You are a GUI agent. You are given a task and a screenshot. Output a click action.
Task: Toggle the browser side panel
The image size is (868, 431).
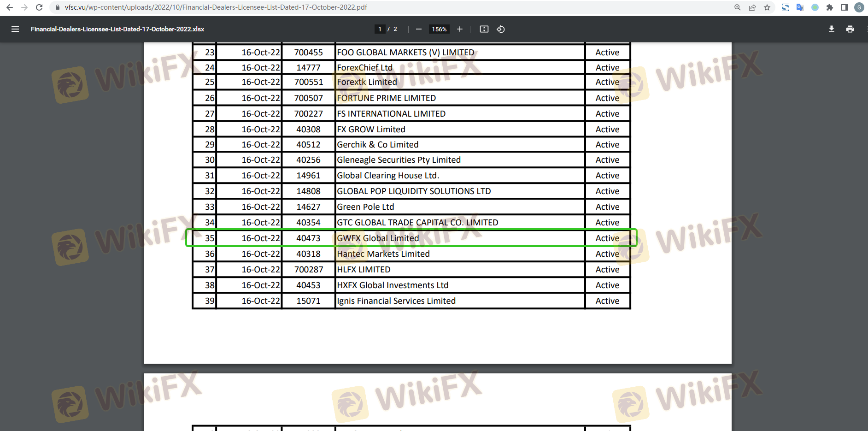[845, 7]
